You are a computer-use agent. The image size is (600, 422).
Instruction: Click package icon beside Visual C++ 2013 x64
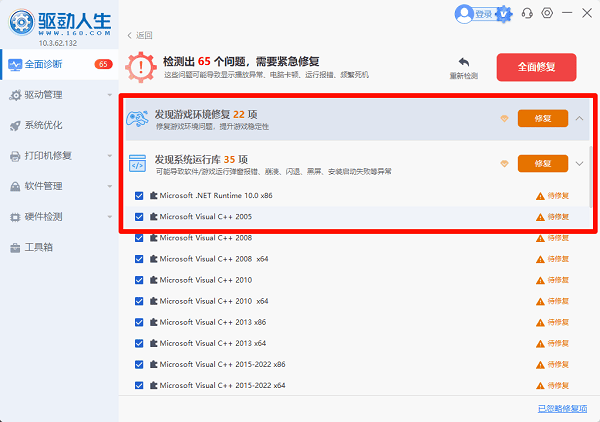pos(153,343)
